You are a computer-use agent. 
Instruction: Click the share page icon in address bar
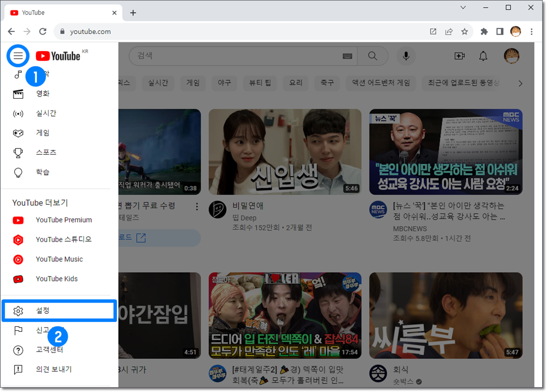449,31
